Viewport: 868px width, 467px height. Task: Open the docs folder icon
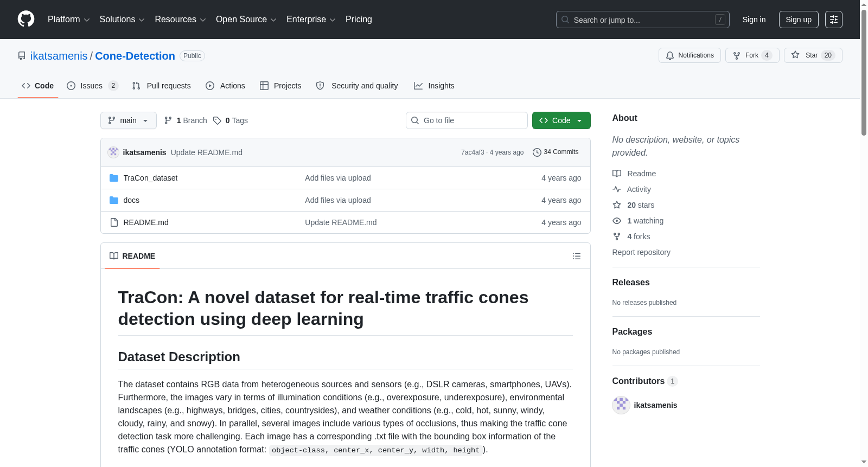coord(114,200)
